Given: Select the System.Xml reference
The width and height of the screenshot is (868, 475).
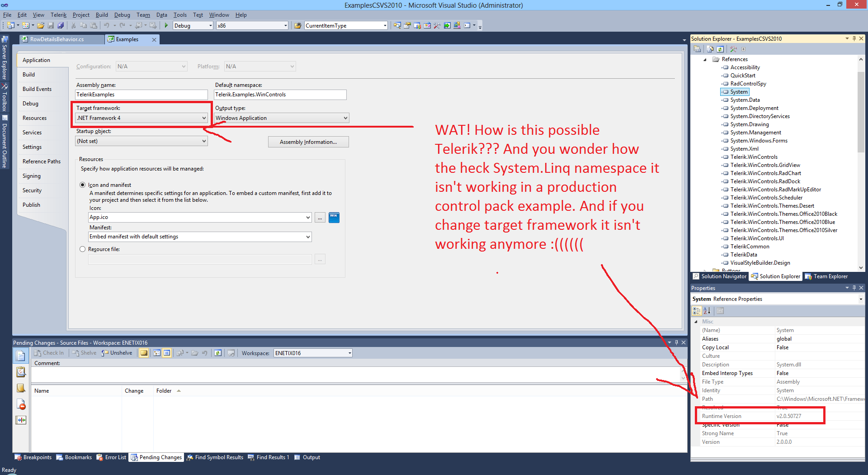Looking at the screenshot, I should tap(744, 149).
